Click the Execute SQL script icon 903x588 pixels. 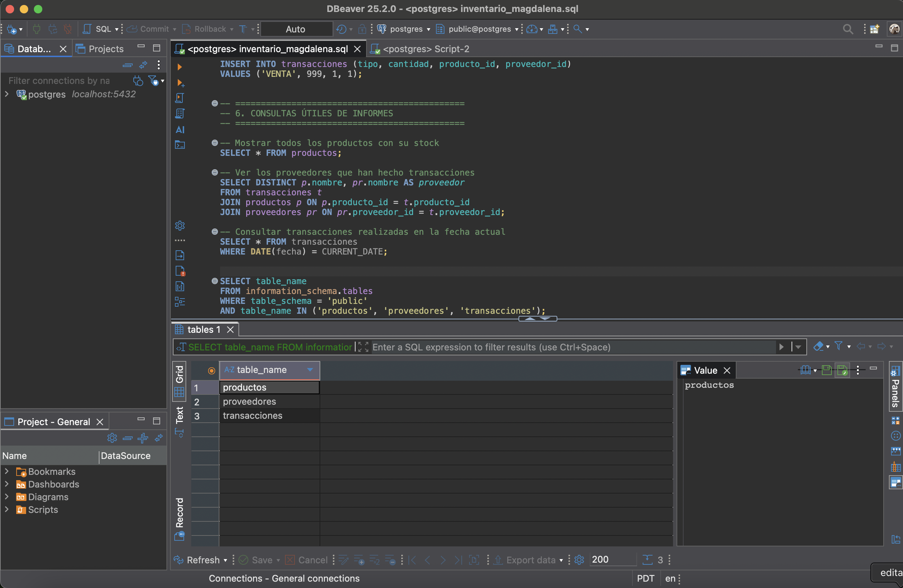click(x=180, y=98)
